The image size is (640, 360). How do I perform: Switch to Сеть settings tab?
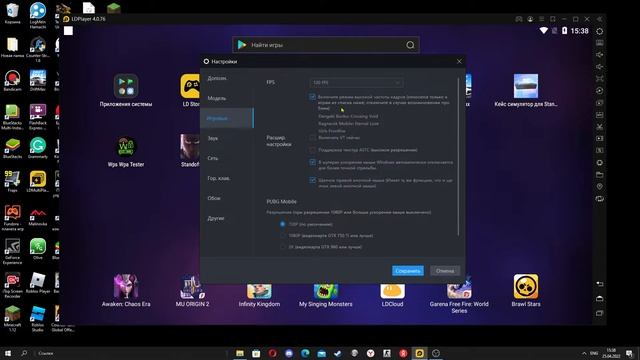(227, 158)
